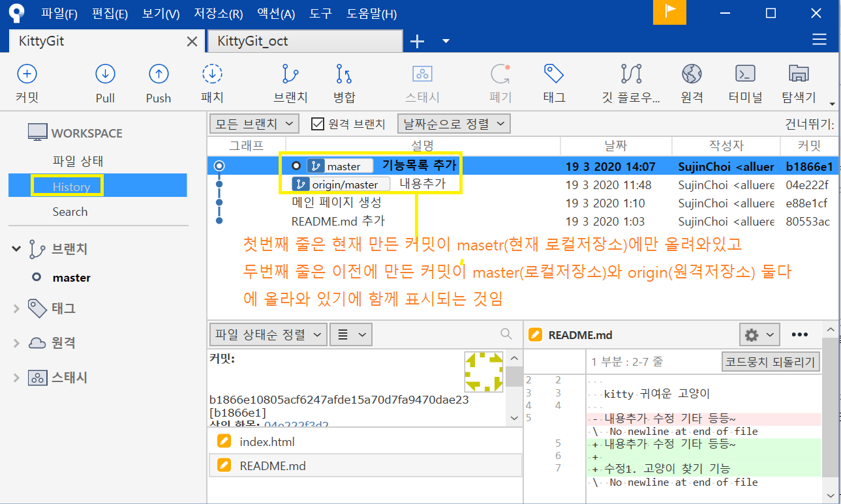Expand the 태그 section in sidebar

pyautogui.click(x=17, y=308)
